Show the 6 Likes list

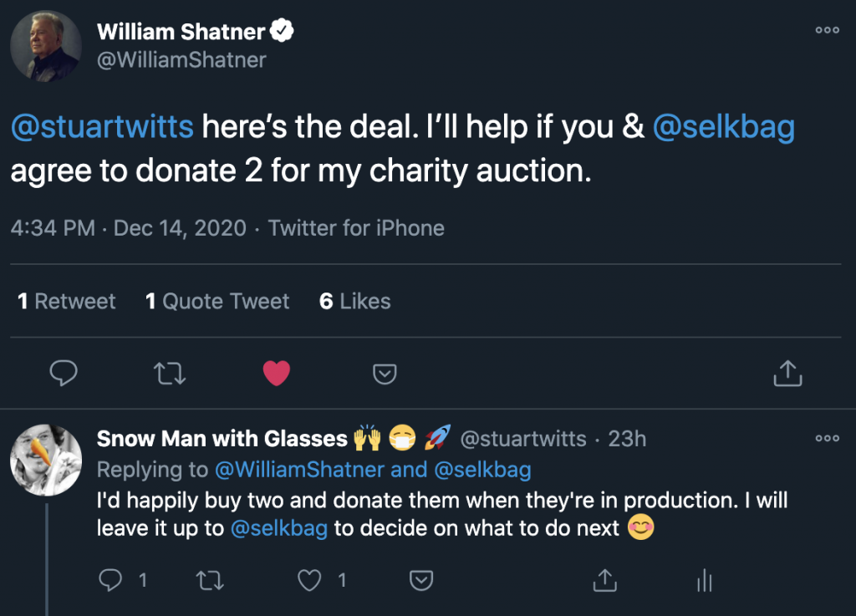[x=355, y=302]
